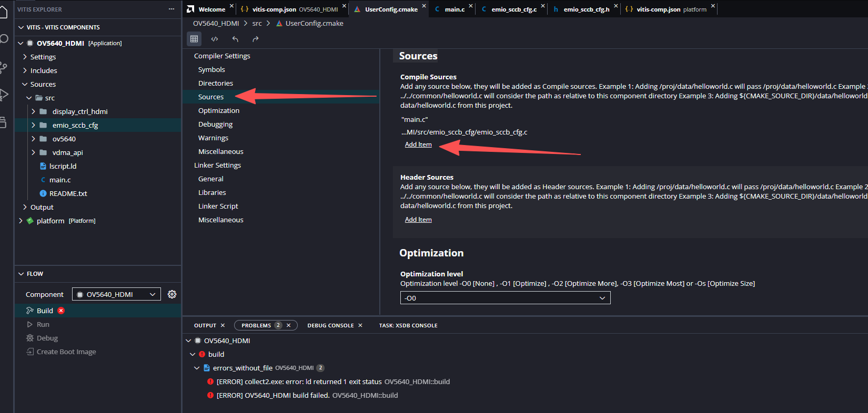Expand the Settings tree node
The image size is (868, 413).
point(25,57)
